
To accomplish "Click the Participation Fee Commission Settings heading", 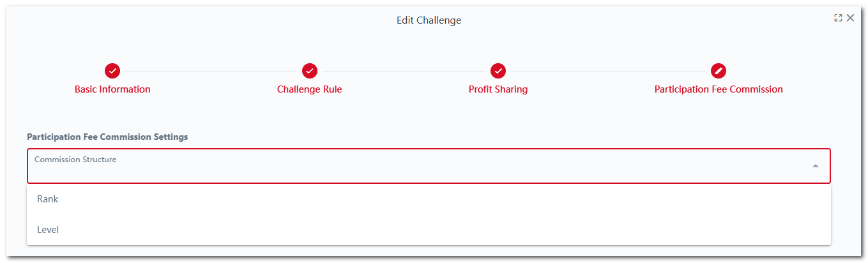I will point(107,137).
